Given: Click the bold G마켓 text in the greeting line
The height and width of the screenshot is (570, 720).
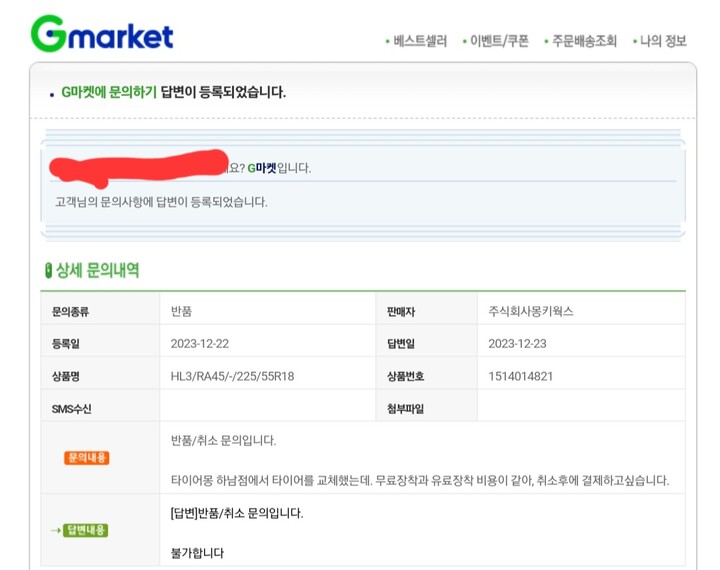Looking at the screenshot, I should [262, 168].
